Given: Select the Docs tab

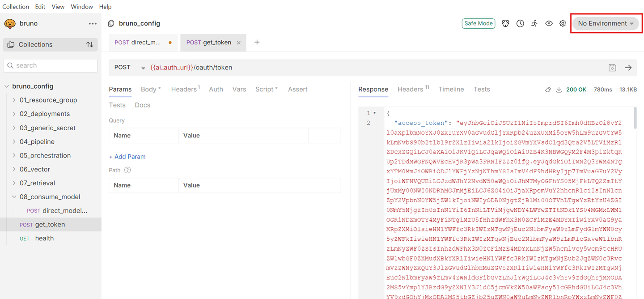Looking at the screenshot, I should [143, 105].
